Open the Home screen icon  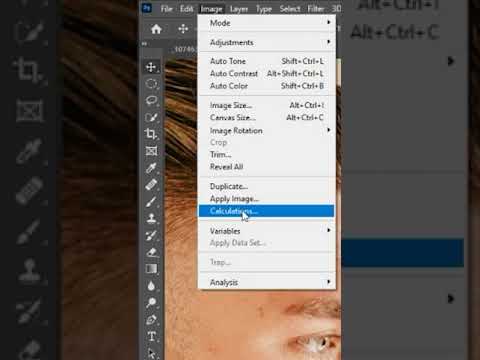pos(156,29)
